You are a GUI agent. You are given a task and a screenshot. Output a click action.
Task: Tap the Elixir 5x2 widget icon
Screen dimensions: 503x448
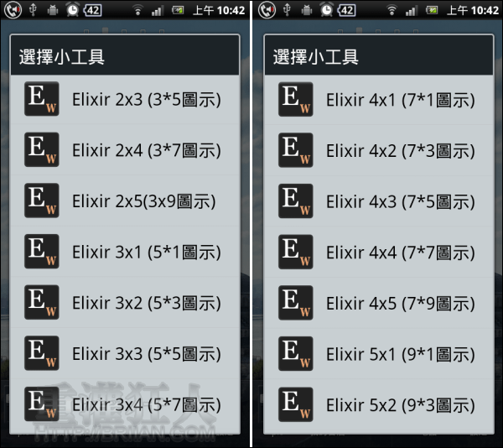coord(296,404)
